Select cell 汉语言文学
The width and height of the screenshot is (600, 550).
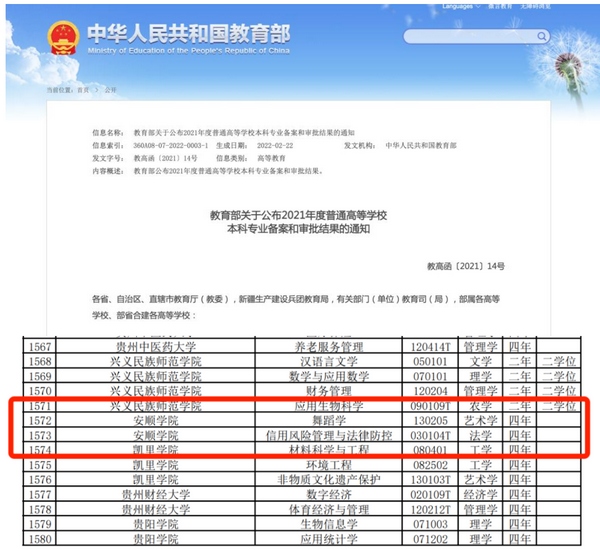[x=329, y=361]
